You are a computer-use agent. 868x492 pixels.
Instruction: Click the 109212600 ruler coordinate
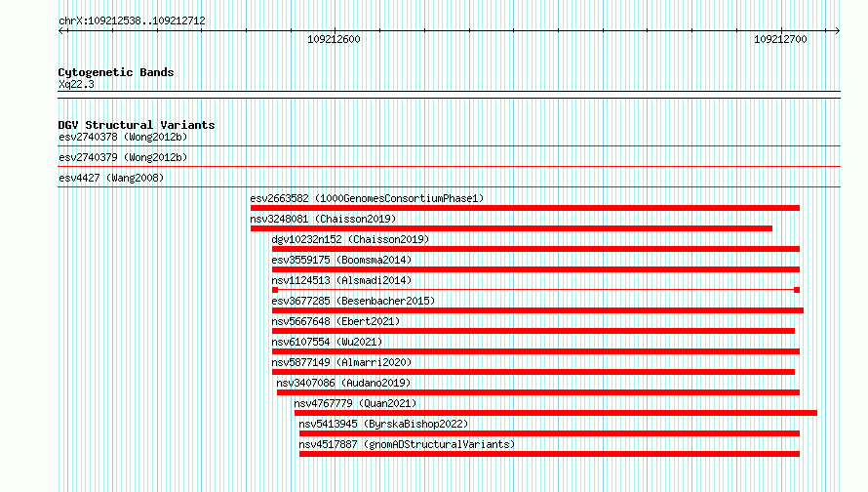click(334, 39)
